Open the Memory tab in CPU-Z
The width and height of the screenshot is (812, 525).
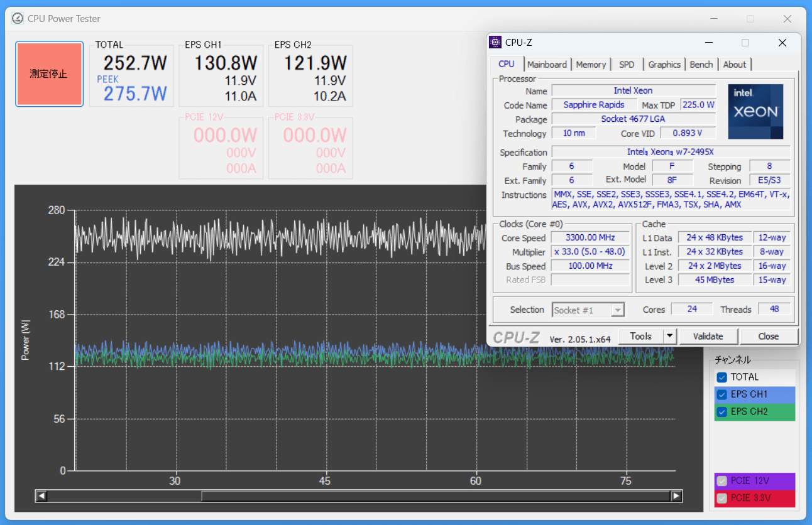(591, 65)
